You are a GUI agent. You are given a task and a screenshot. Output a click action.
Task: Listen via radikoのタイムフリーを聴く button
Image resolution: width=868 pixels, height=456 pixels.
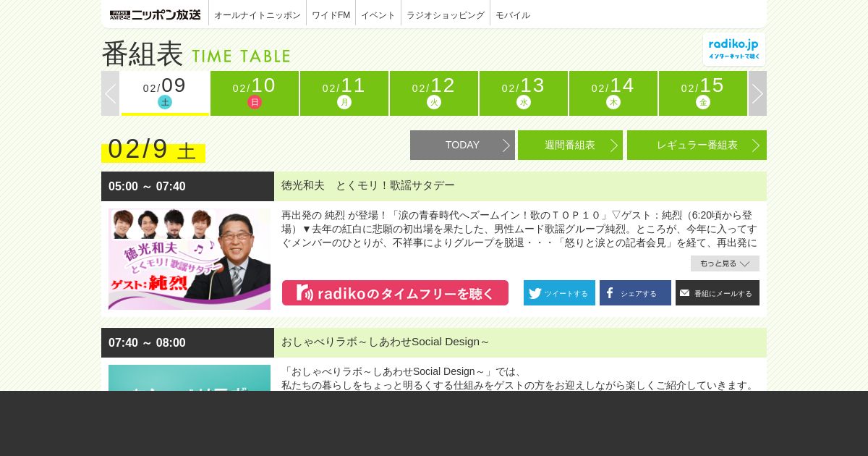click(x=395, y=293)
